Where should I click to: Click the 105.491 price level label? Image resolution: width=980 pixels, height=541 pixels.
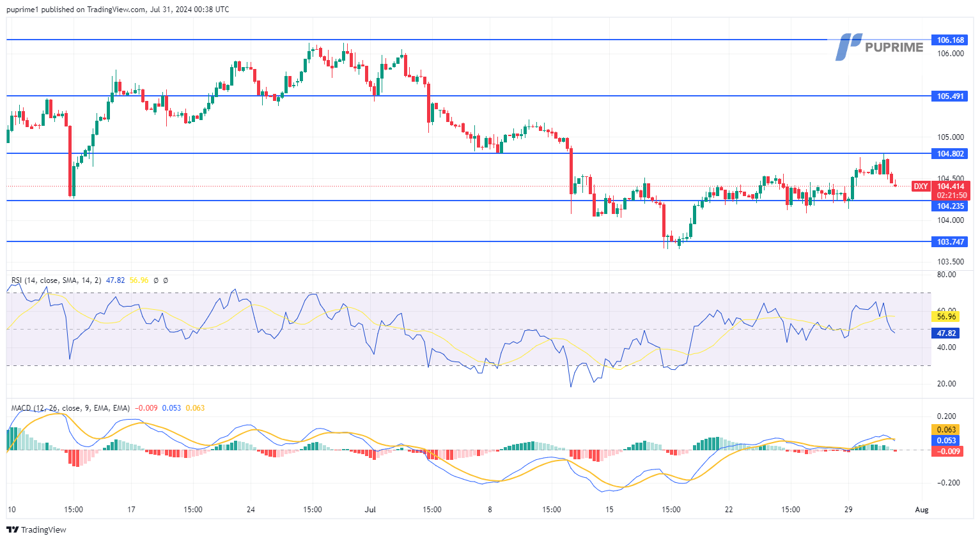coord(950,96)
